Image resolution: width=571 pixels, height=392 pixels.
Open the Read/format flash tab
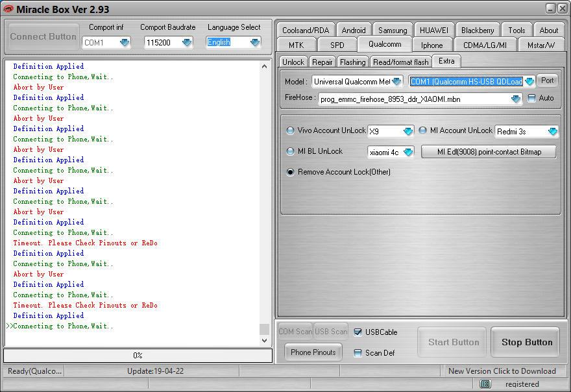point(401,62)
